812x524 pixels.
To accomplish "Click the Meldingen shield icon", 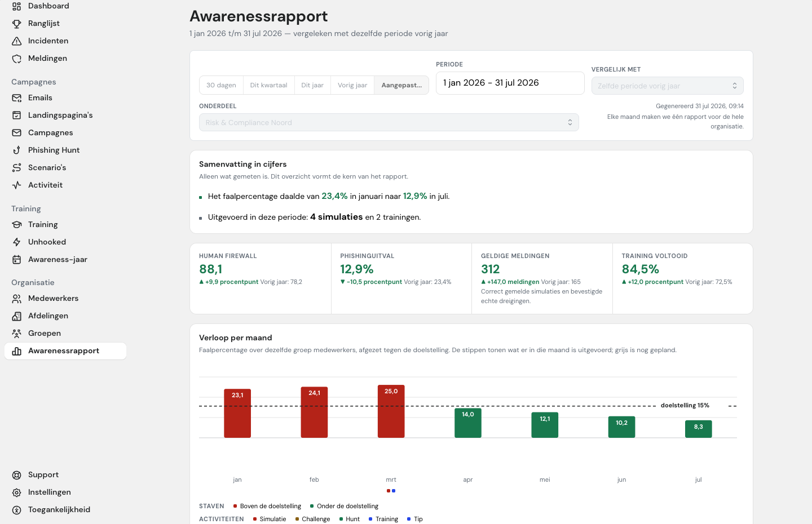I will point(17,59).
